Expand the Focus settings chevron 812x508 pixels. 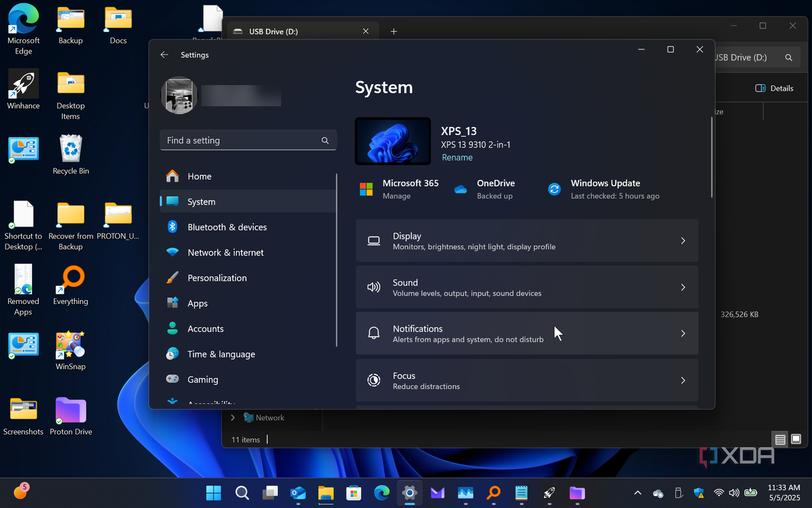coord(683,380)
